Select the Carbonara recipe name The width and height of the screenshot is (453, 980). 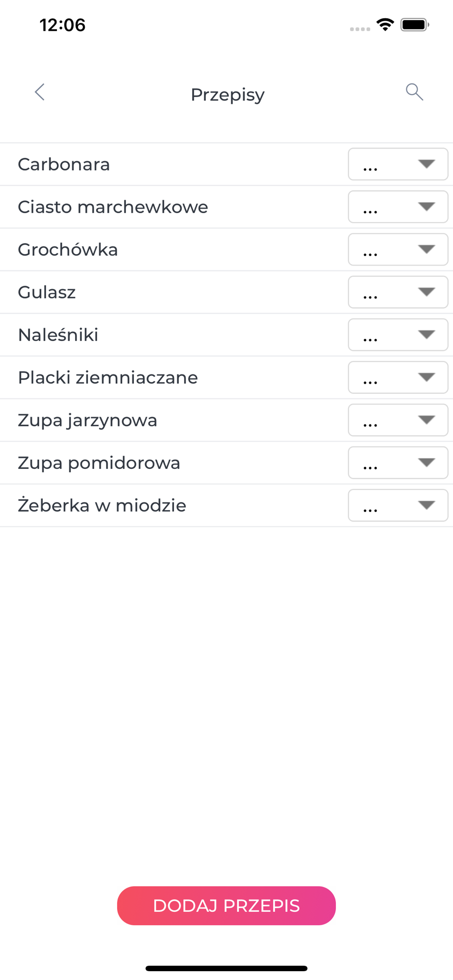pos(64,165)
